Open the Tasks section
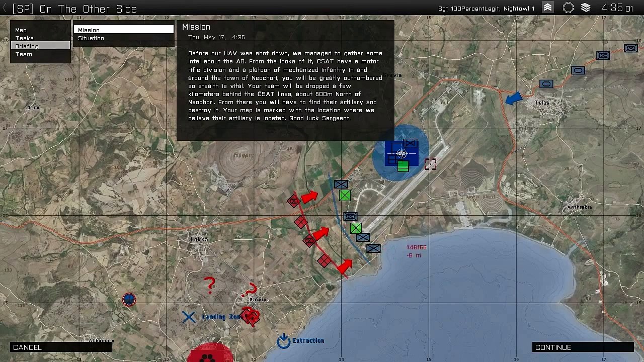 (24, 38)
